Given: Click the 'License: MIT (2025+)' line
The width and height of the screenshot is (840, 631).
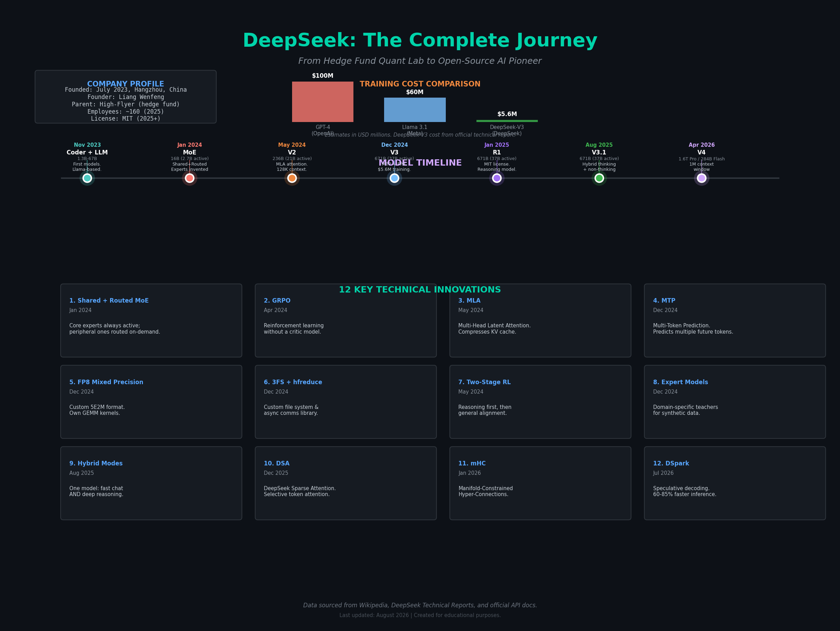Looking at the screenshot, I should [126, 119].
